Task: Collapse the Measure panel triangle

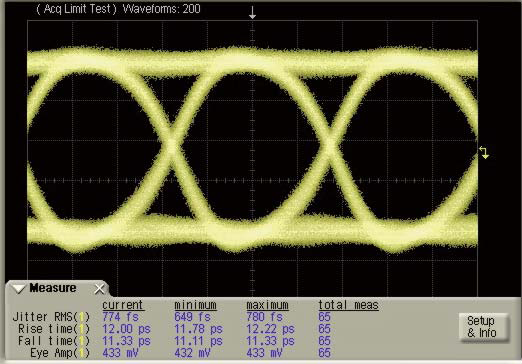Action: pos(19,289)
